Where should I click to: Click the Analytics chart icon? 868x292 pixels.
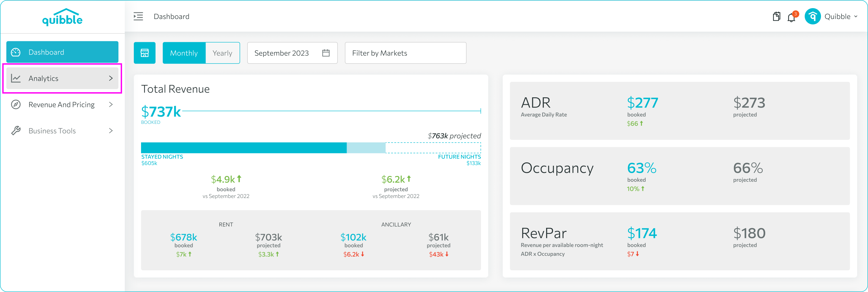coord(16,78)
